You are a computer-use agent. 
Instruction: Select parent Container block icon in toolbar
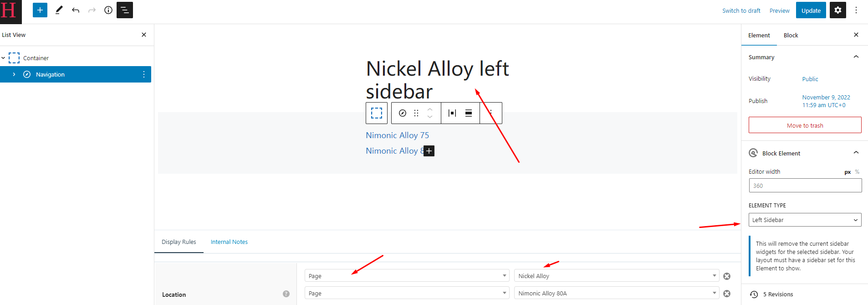pos(377,113)
